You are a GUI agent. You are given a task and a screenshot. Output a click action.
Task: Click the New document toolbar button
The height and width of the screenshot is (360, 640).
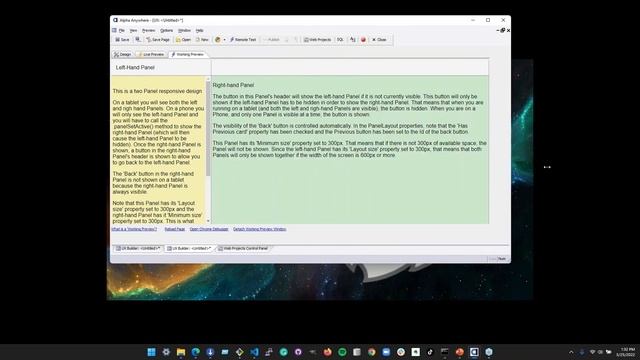(202, 40)
